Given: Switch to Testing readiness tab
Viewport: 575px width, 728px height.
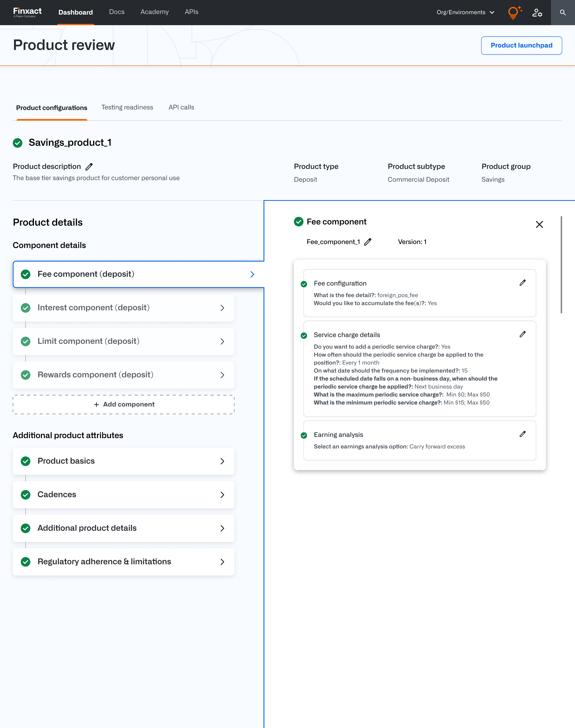Looking at the screenshot, I should coord(127,107).
